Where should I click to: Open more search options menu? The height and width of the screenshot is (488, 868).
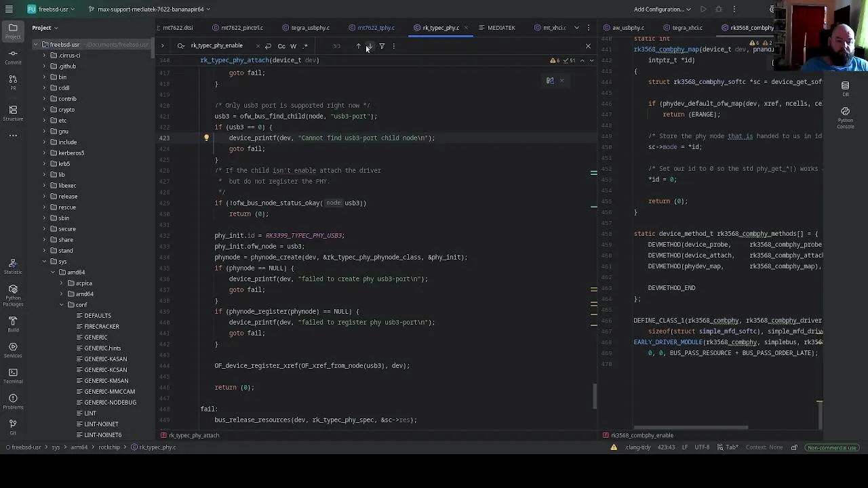(393, 46)
